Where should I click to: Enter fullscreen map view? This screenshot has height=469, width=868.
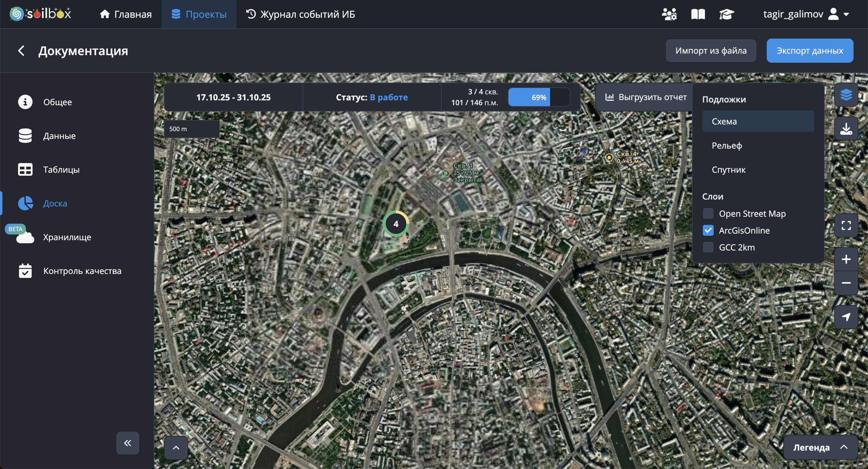click(x=846, y=225)
